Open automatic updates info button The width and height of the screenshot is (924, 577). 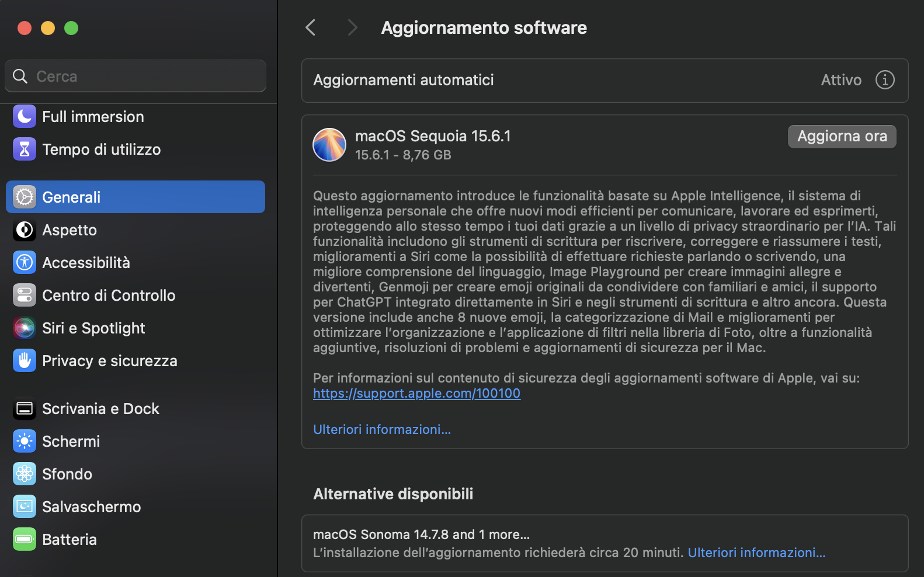pos(885,80)
